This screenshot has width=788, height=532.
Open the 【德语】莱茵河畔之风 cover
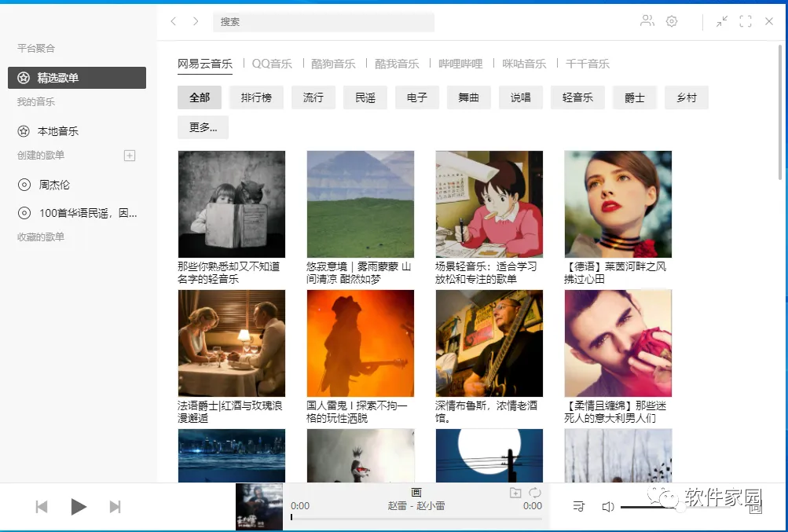618,204
